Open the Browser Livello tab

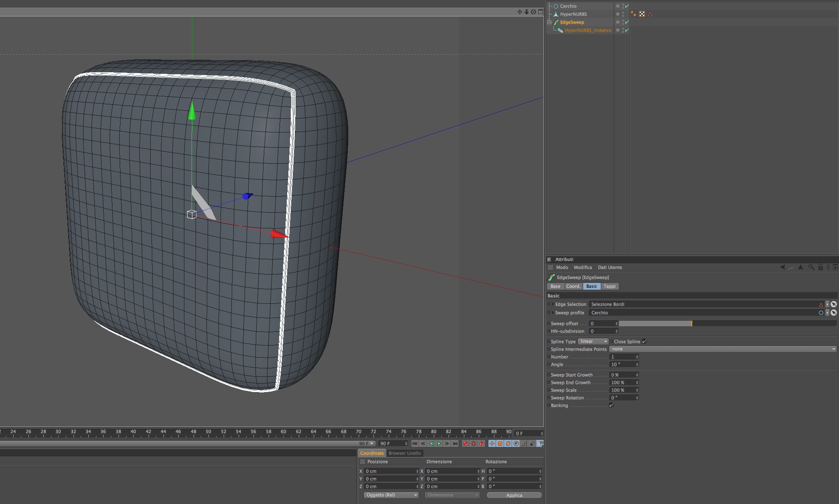pos(404,453)
